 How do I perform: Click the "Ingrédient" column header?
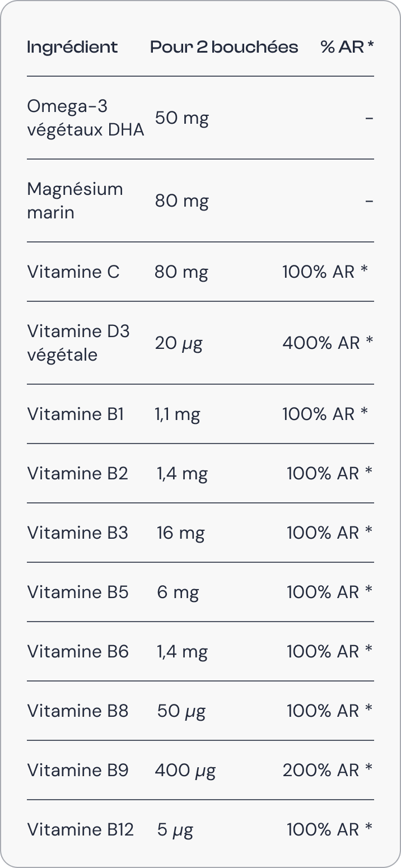tap(72, 47)
